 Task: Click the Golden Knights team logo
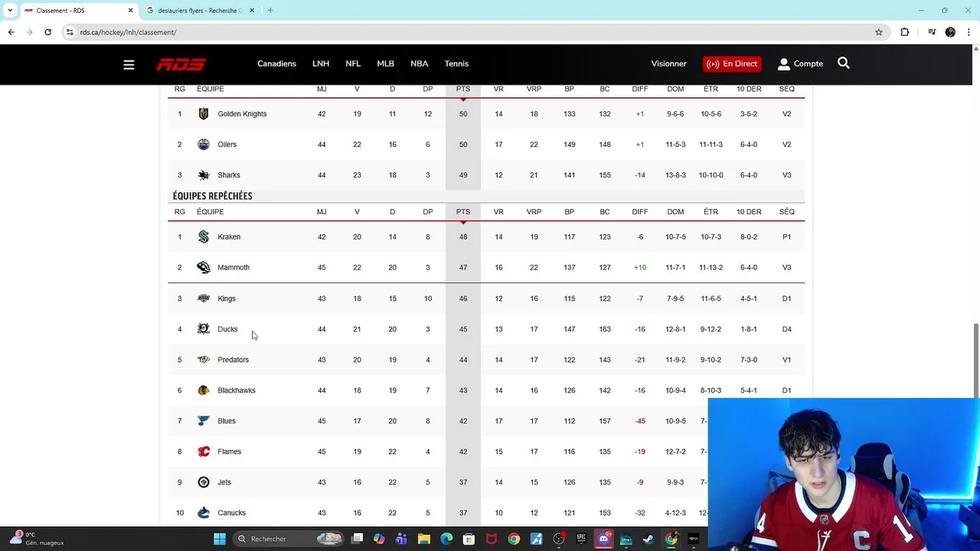[204, 114]
